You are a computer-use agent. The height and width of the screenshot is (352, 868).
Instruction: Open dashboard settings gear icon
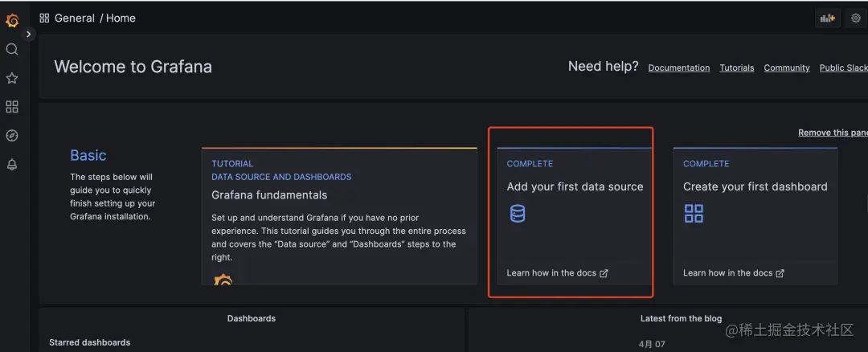pyautogui.click(x=856, y=18)
